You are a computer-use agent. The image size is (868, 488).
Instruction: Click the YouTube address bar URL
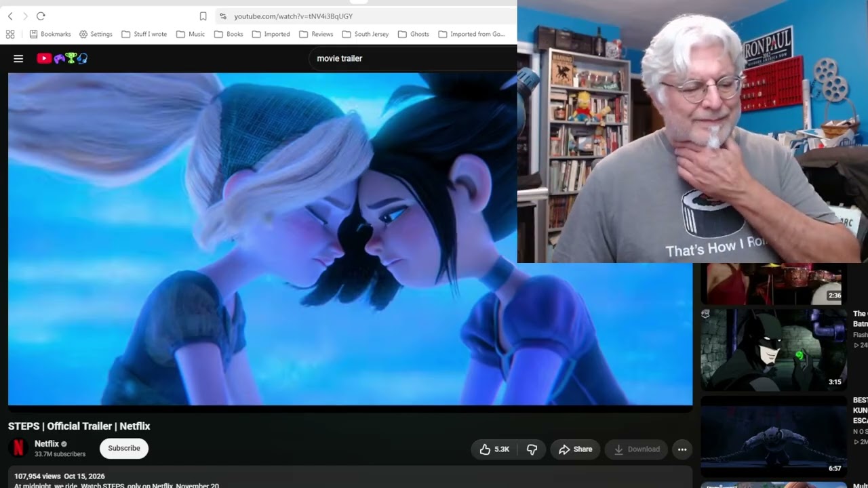tap(293, 16)
